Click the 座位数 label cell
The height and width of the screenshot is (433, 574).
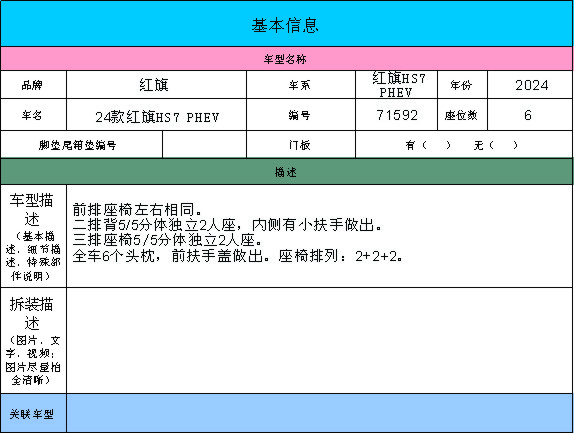pyautogui.click(x=462, y=115)
